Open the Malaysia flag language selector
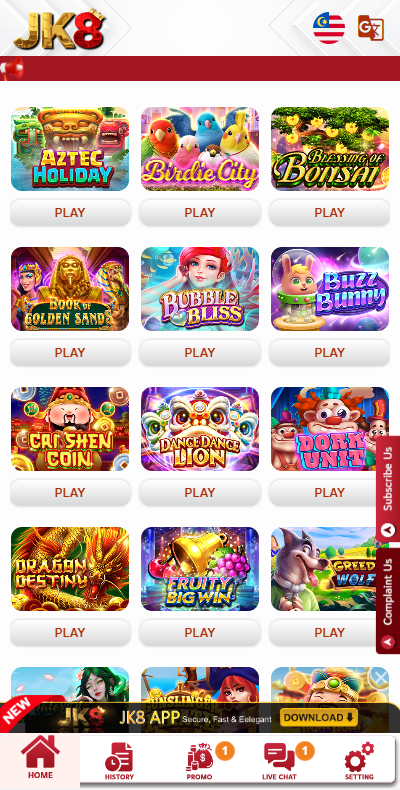Image resolution: width=400 pixels, height=790 pixels. click(329, 28)
